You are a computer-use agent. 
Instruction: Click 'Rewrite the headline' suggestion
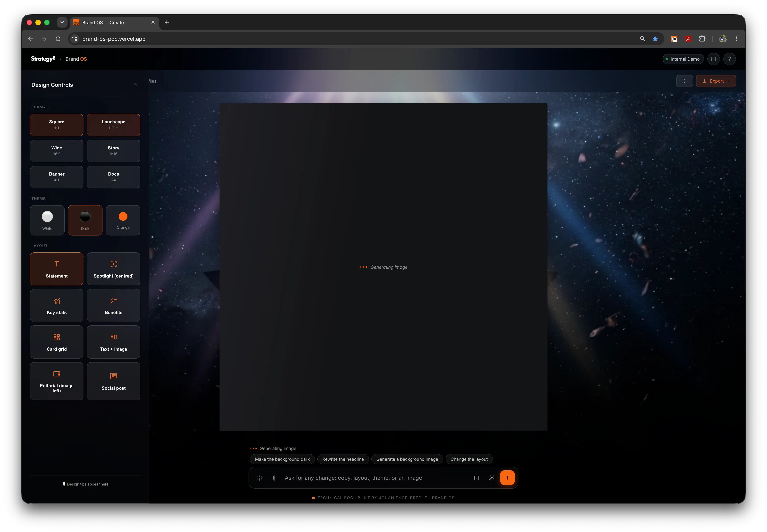343,459
